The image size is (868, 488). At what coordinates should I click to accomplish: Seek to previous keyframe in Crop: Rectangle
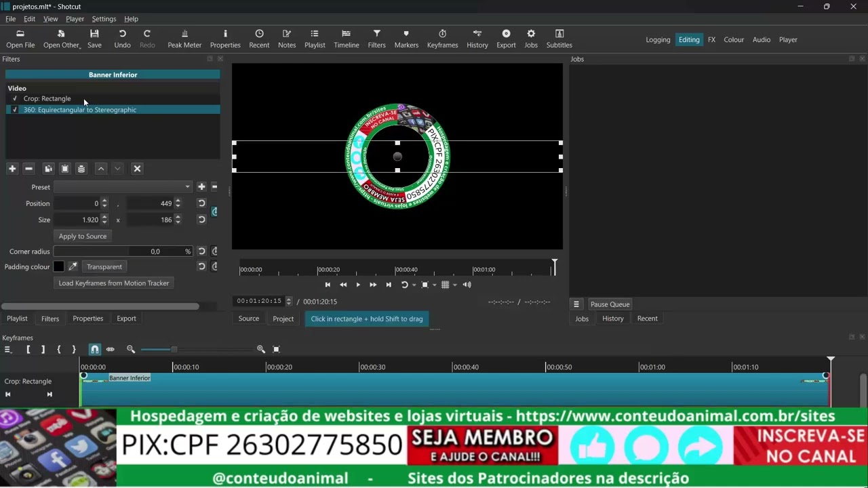pos(8,394)
